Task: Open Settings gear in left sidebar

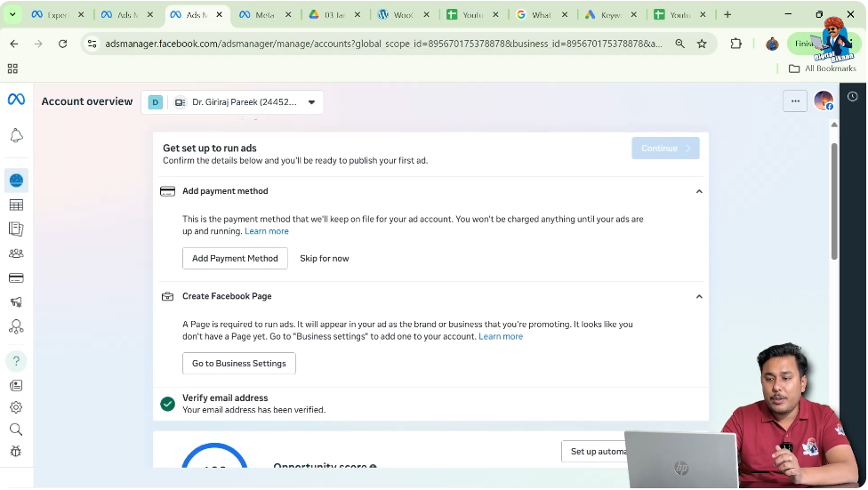Action: [16, 407]
